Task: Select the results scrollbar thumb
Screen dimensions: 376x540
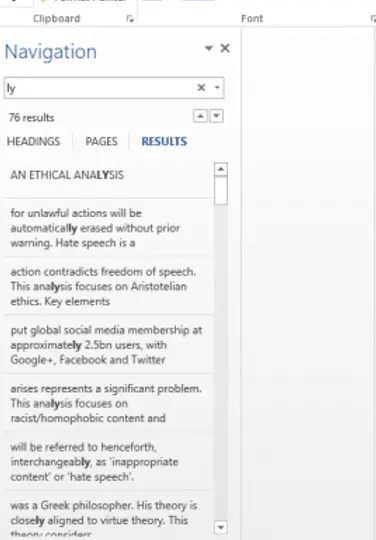Action: 221,190
